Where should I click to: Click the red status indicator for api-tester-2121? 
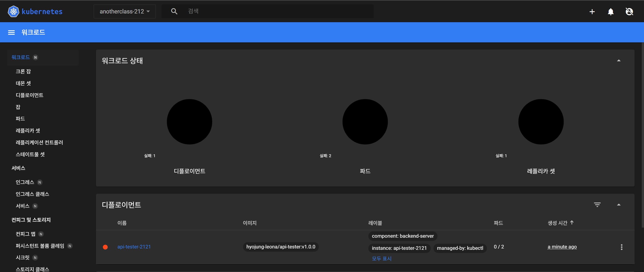[105, 247]
